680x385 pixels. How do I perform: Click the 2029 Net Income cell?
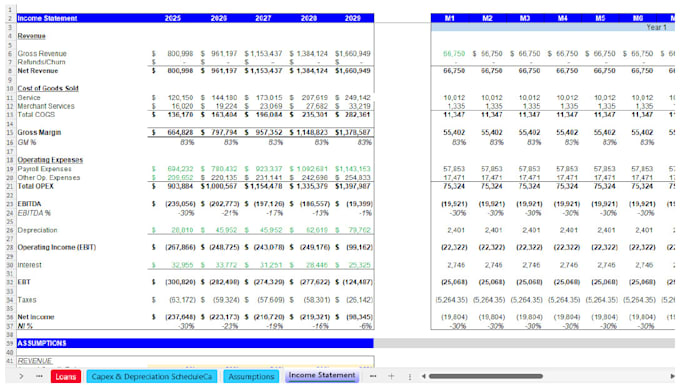coord(353,317)
